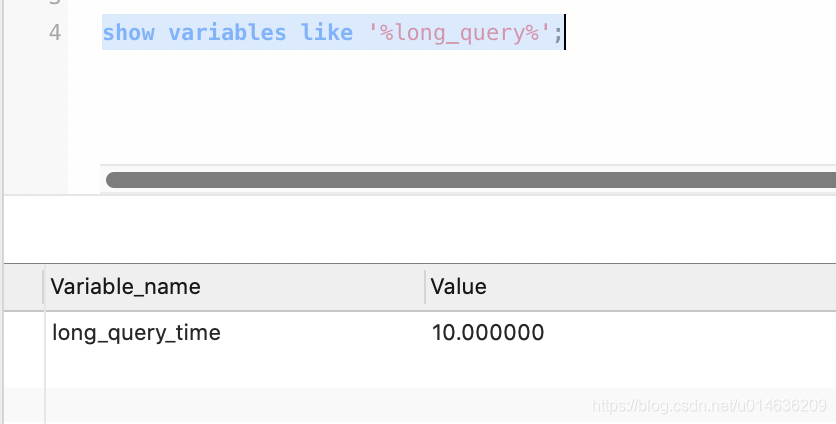Click the 'like' keyword in the query
836x424 pixels.
[327, 33]
